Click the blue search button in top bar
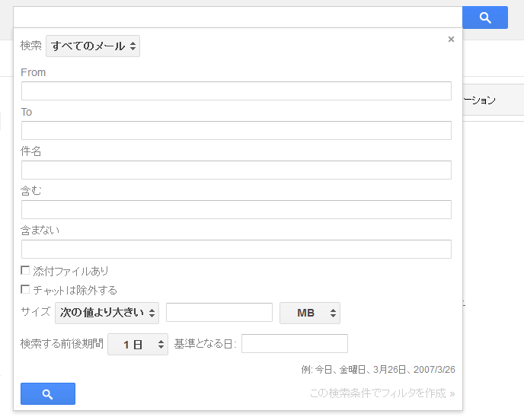Viewport: 524px width, 420px height. (x=484, y=17)
